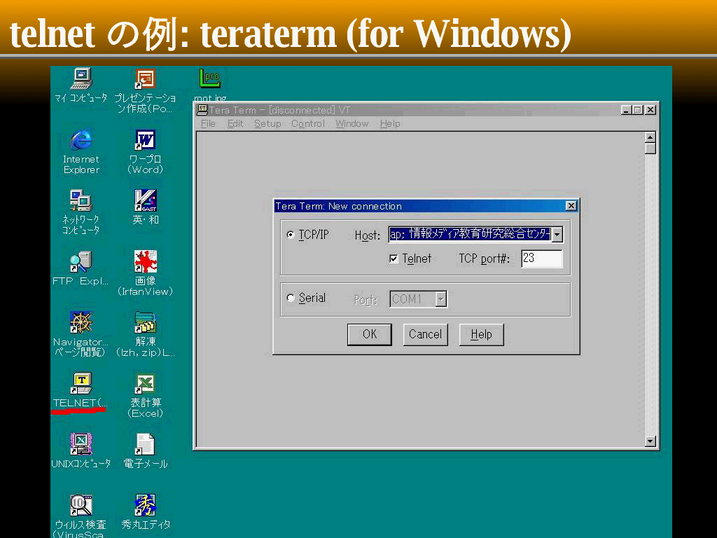The width and height of the screenshot is (717, 538).
Task: Confirm the connection with OK button
Action: click(x=369, y=335)
